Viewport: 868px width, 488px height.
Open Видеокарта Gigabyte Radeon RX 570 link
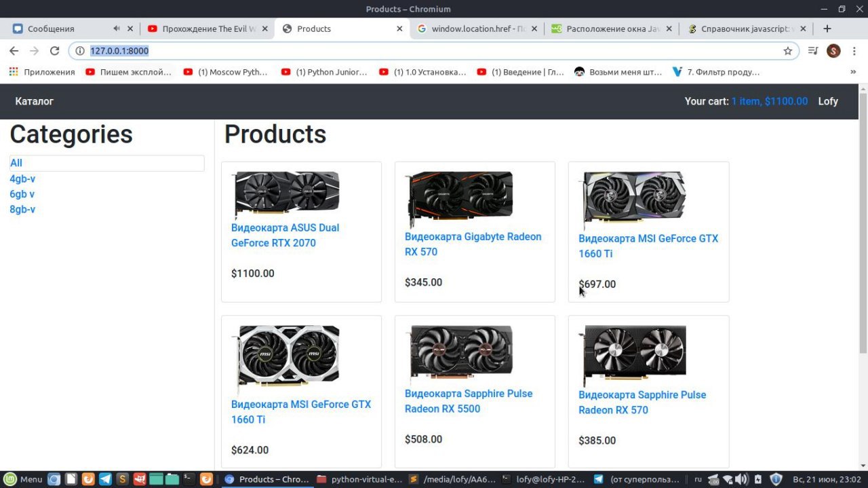point(473,244)
